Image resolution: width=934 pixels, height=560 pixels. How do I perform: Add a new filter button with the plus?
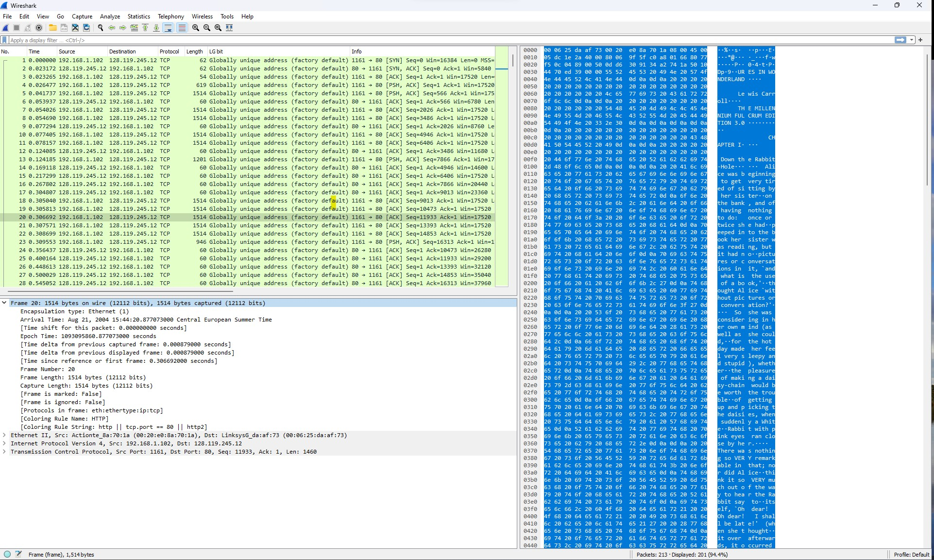(920, 40)
